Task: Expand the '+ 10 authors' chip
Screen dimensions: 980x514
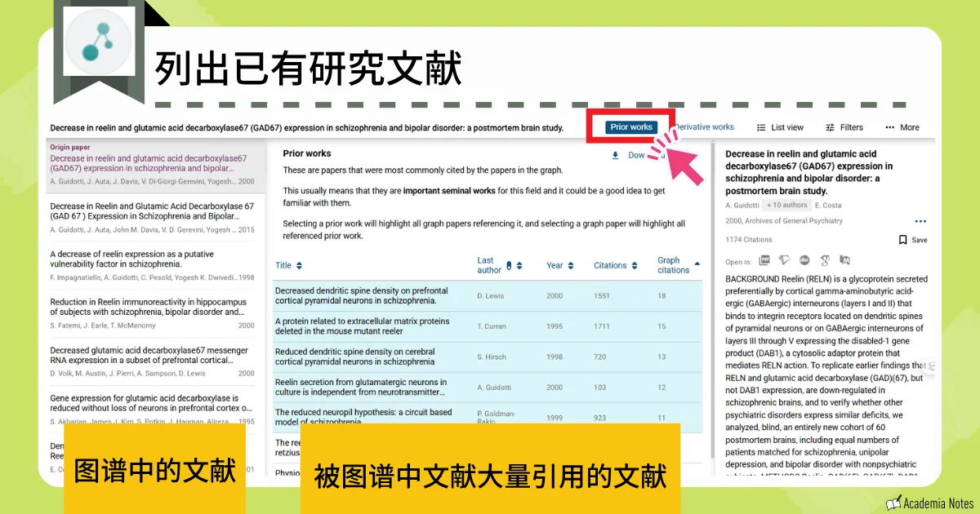Action: coord(787,205)
